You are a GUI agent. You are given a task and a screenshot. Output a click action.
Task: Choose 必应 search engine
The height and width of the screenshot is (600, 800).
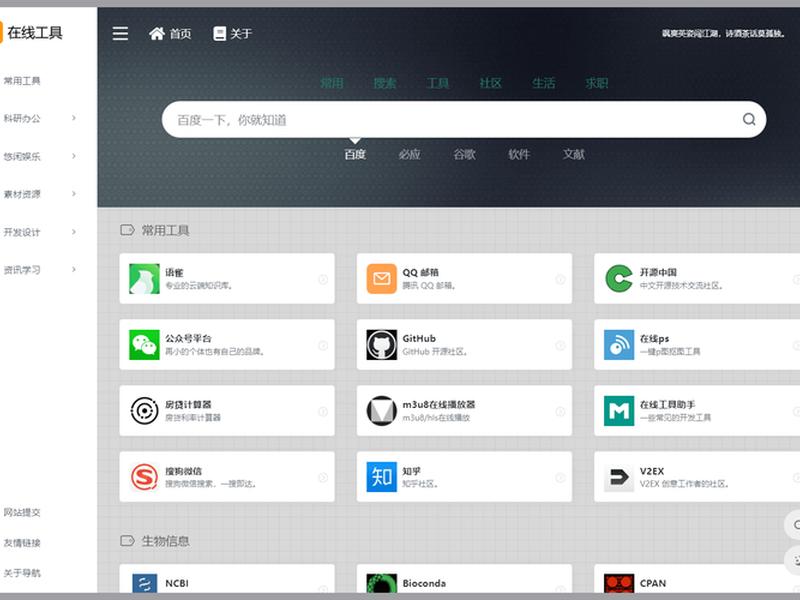tap(410, 154)
